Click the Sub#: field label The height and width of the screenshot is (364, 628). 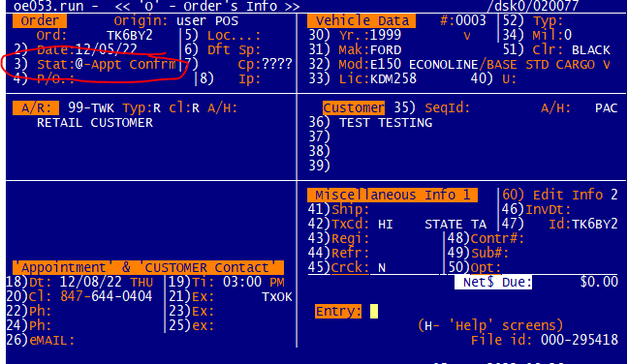[x=489, y=254]
